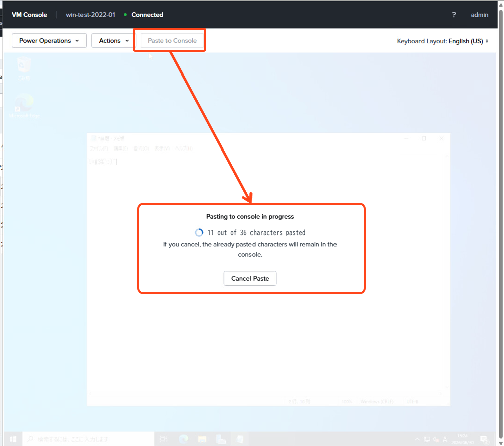The height and width of the screenshot is (446, 504).
Task: Click the Cancel Paste button
Action: tap(250, 278)
